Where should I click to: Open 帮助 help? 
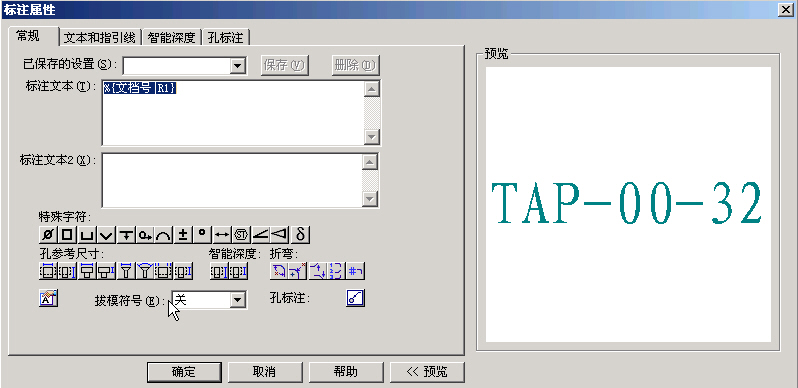[x=346, y=372]
